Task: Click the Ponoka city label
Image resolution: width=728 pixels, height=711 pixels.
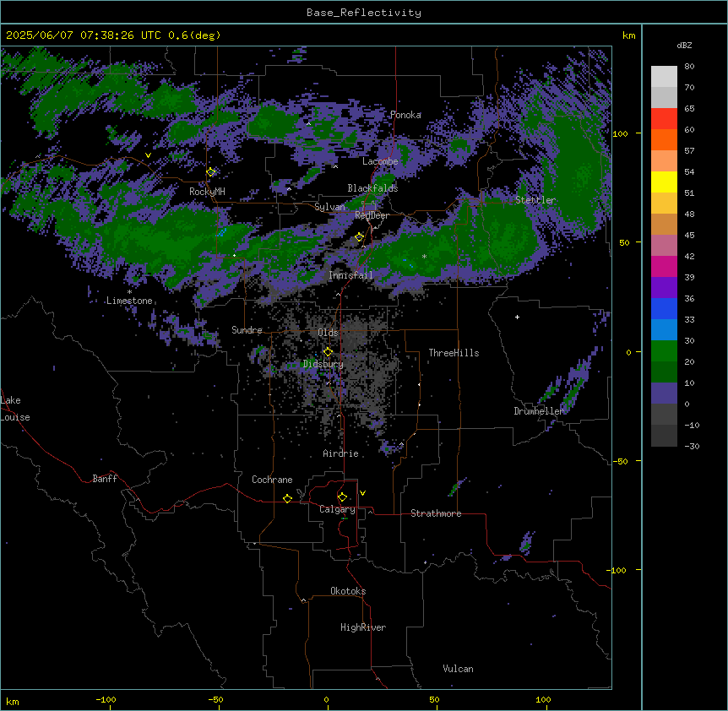Action: [x=405, y=115]
